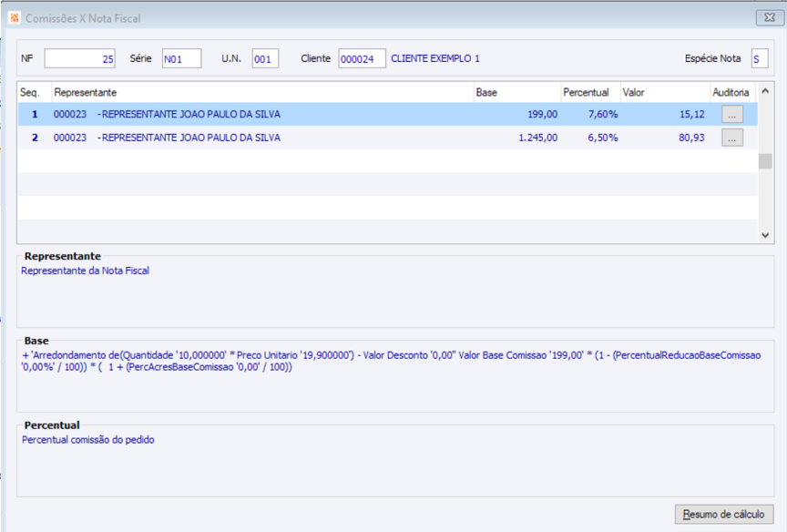Close the Comissões X Nota Fiscal window
The image size is (787, 532).
[770, 17]
